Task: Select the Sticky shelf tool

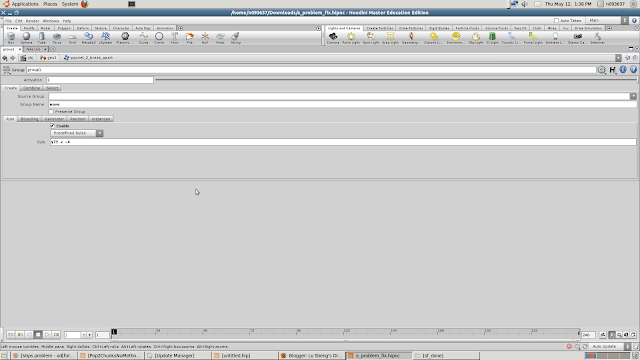Action: point(236,38)
